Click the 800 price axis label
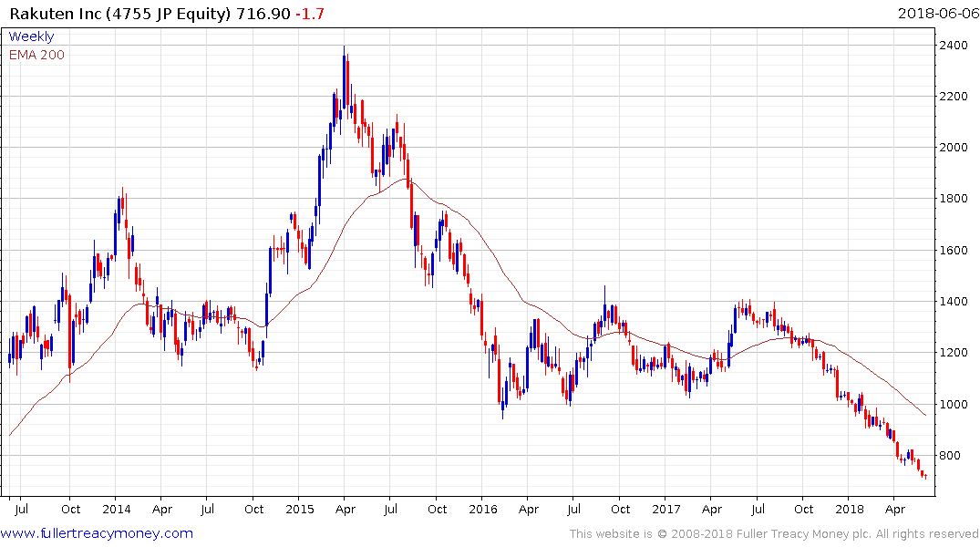The image size is (980, 547). pos(949,456)
